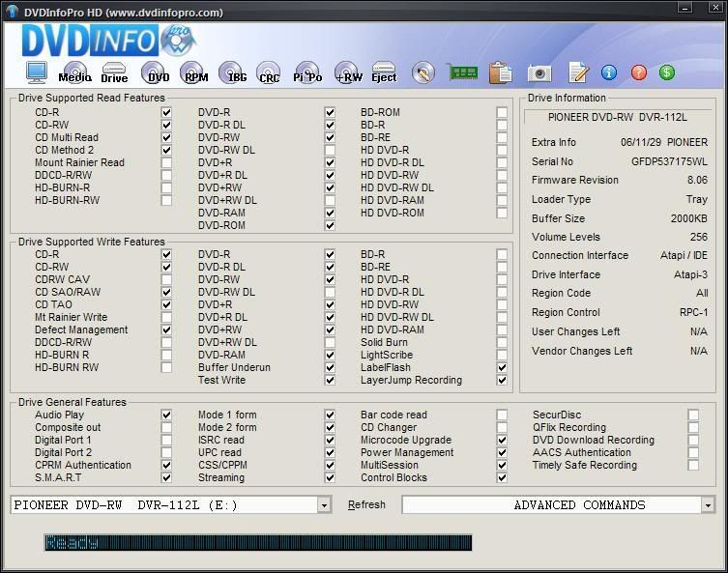The image size is (728, 573).
Task: Toggle BD-ROM read checkbox
Action: click(x=502, y=112)
